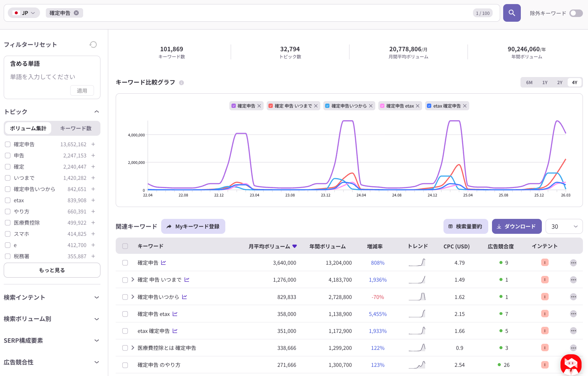Click the filter reset refresh icon

click(93, 44)
